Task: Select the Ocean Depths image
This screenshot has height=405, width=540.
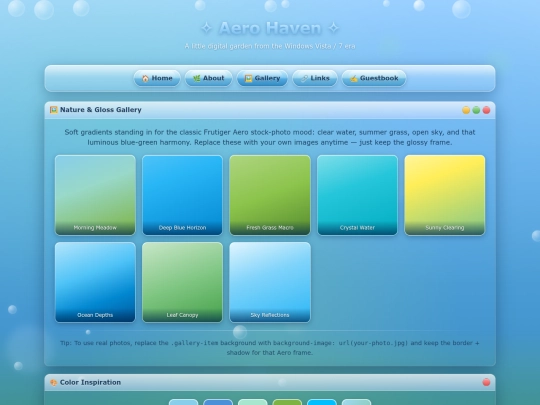Action: point(95,282)
